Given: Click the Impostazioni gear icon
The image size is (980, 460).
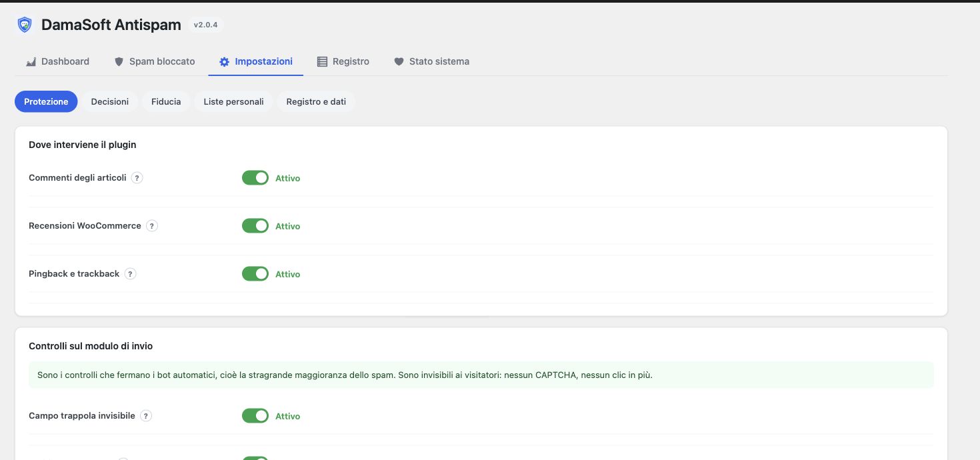Looking at the screenshot, I should coord(224,61).
